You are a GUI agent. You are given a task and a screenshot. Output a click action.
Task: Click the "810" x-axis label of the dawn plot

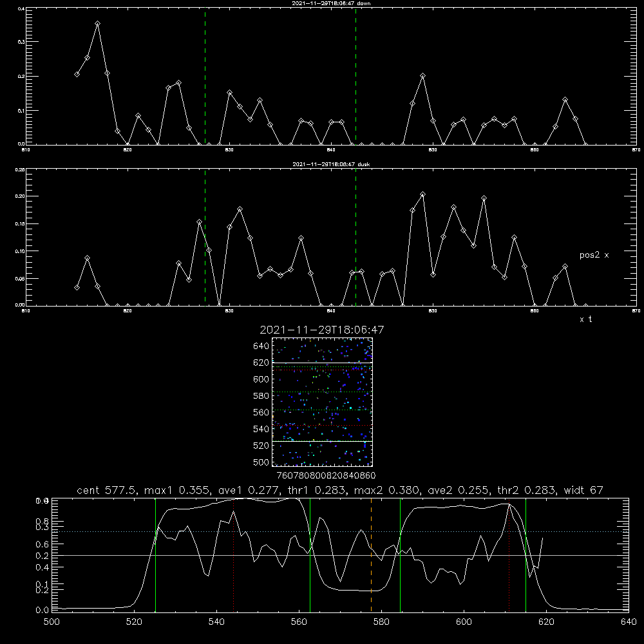(x=26, y=150)
